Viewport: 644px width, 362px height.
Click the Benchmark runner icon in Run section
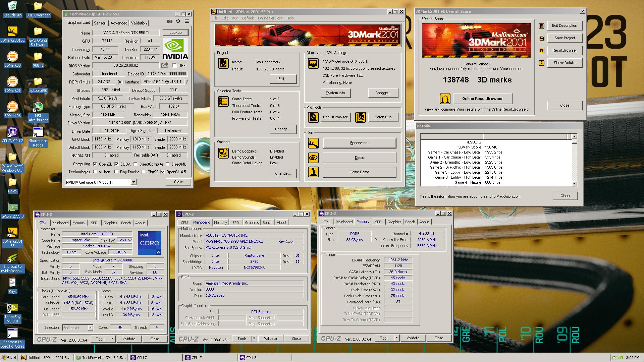pyautogui.click(x=313, y=143)
